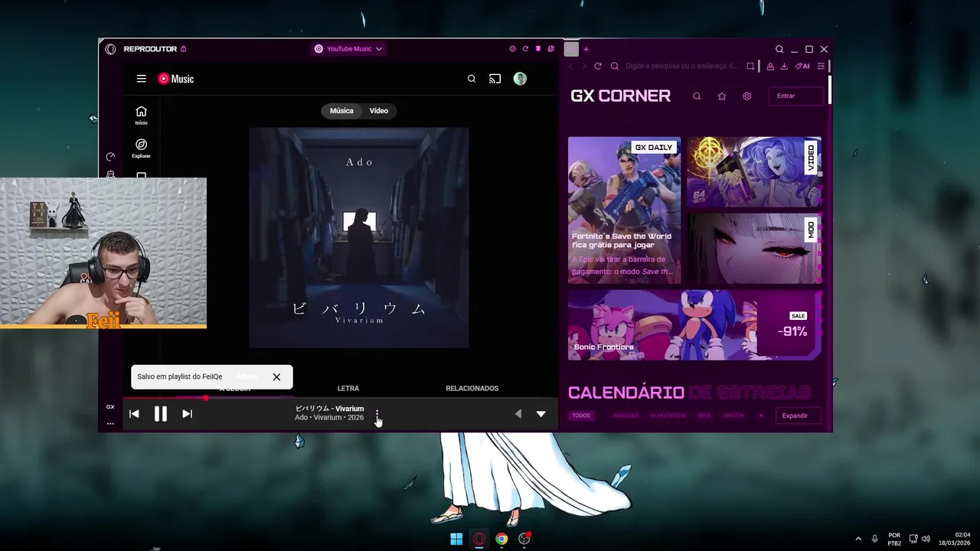This screenshot has height=551, width=980.
Task: Click the Vivarium album cover art
Action: pyautogui.click(x=359, y=238)
